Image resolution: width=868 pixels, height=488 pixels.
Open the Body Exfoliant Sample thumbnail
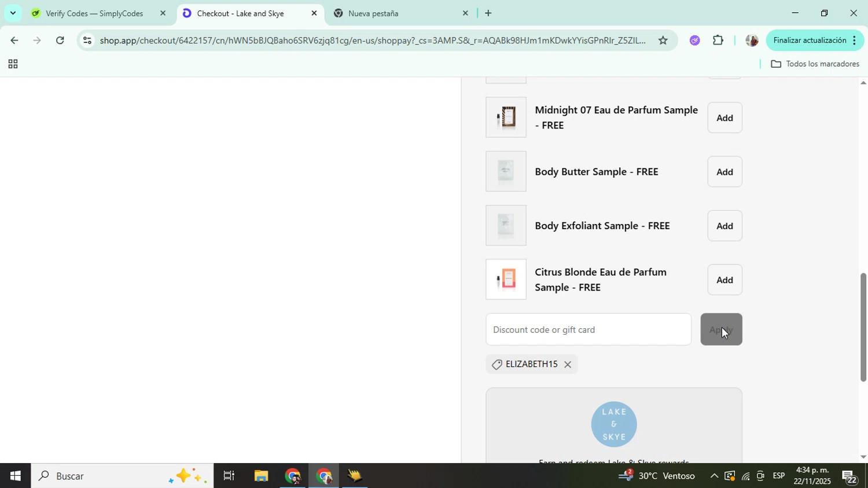(x=506, y=225)
